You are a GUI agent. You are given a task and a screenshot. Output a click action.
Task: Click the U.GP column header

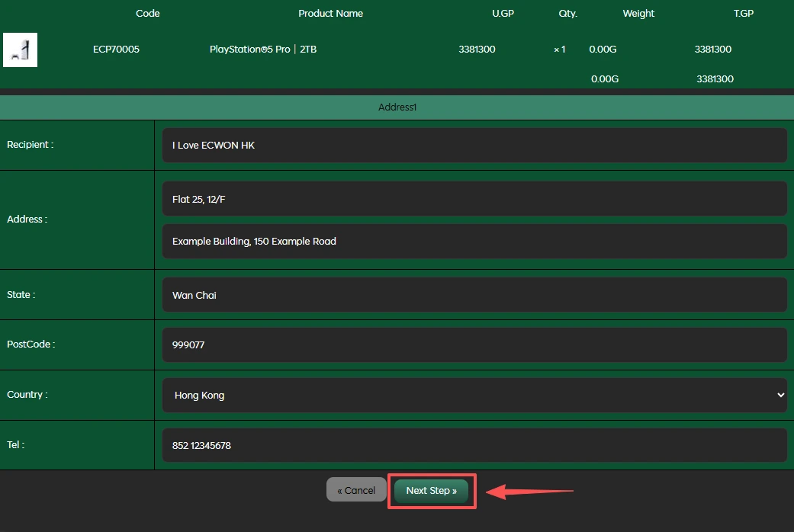click(503, 13)
